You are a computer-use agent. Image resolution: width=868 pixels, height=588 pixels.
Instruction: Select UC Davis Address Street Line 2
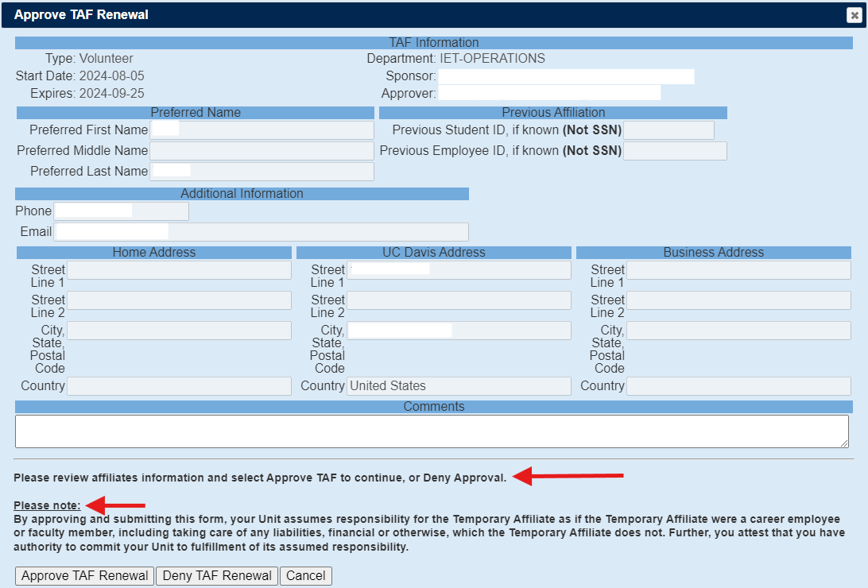click(459, 300)
